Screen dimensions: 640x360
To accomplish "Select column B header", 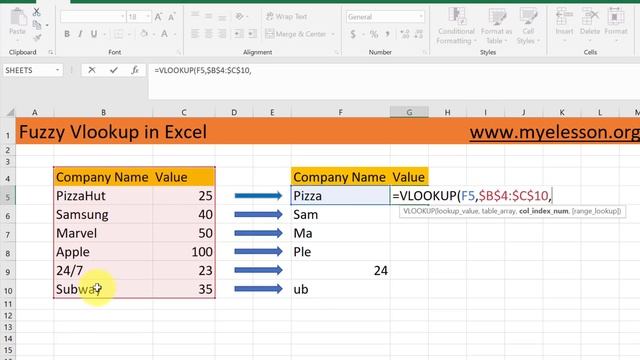I will click(103, 112).
